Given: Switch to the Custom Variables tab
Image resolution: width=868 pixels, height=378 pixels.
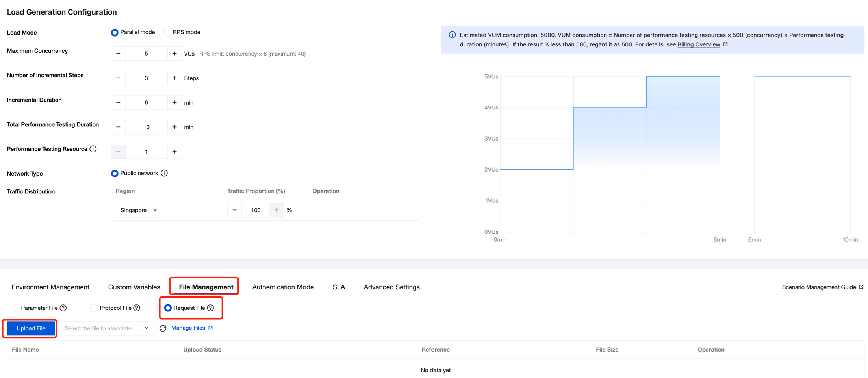Looking at the screenshot, I should point(134,287).
